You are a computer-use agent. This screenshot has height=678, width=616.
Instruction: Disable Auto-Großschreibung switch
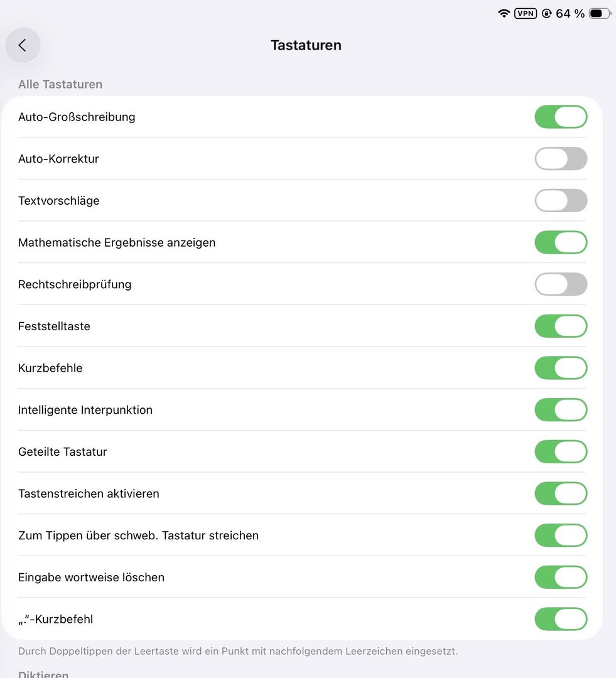(561, 117)
